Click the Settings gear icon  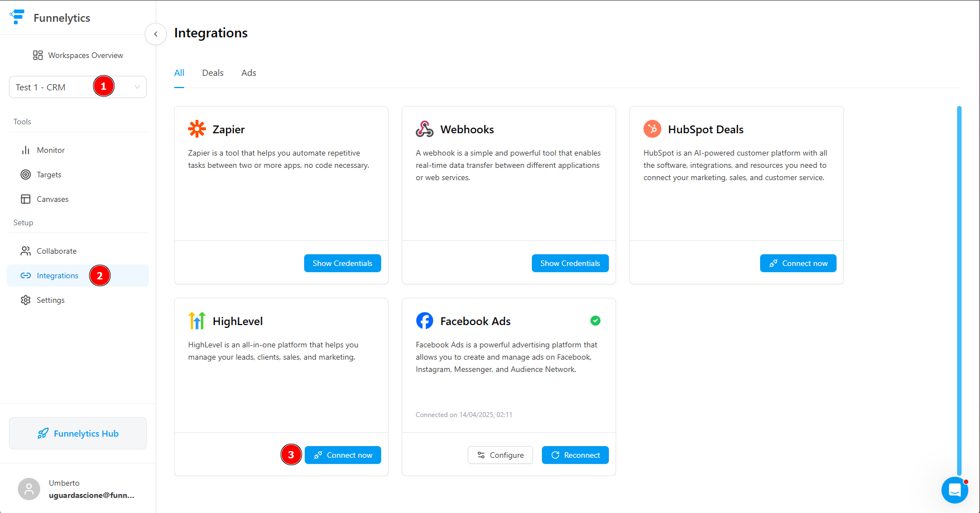click(26, 300)
